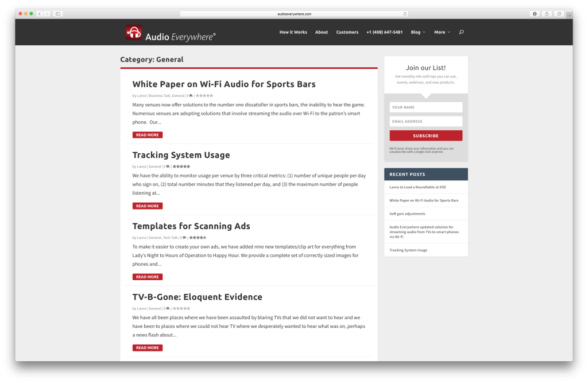
Task: Focus the Email Address input field
Action: coord(425,122)
